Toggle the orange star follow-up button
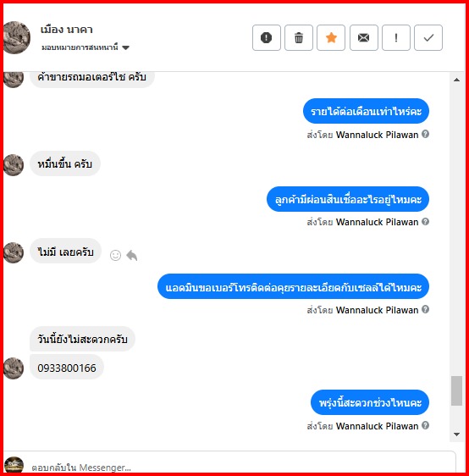Image resolution: width=469 pixels, height=476 pixels. 331,37
